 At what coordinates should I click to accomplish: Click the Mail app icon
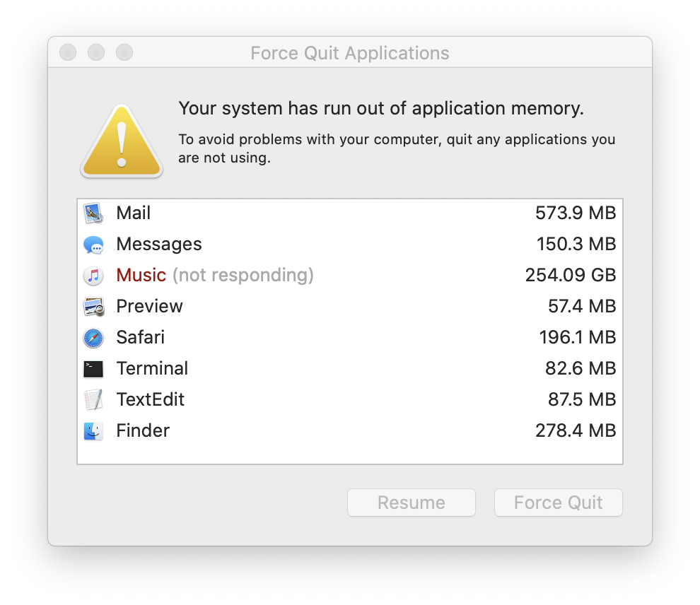[93, 213]
